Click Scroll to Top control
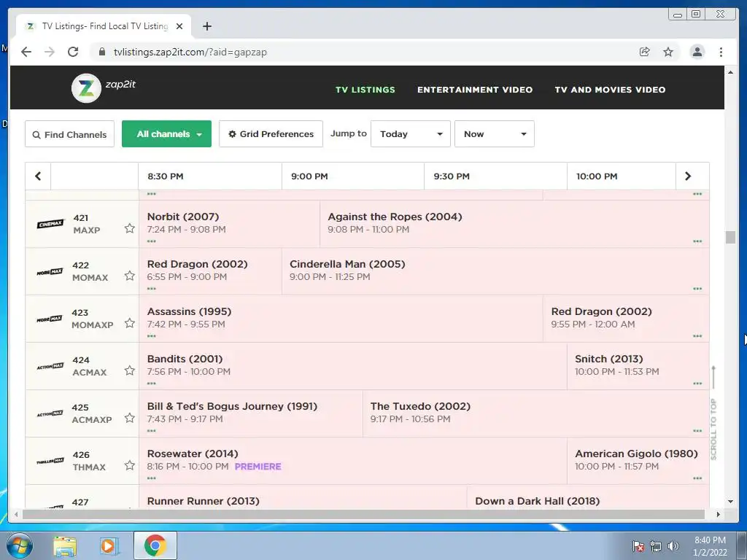Screen dimensions: 747x560 click(x=713, y=413)
